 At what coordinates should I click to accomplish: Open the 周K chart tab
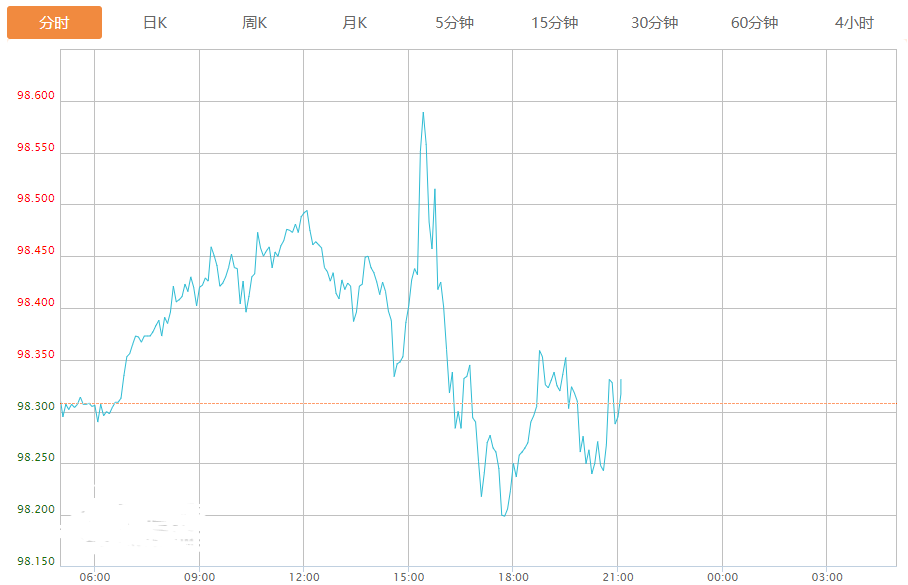pyautogui.click(x=255, y=23)
